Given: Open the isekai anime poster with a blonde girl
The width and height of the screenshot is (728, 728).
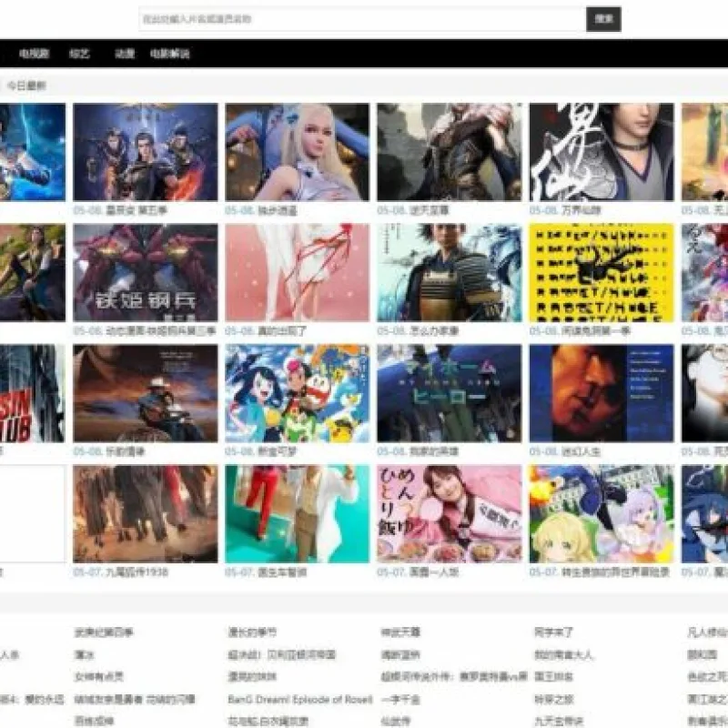Looking at the screenshot, I should [x=602, y=514].
